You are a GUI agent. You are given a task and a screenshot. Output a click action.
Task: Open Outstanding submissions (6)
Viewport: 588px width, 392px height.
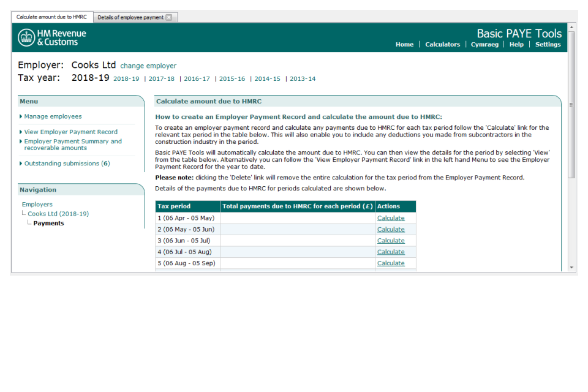(x=67, y=163)
